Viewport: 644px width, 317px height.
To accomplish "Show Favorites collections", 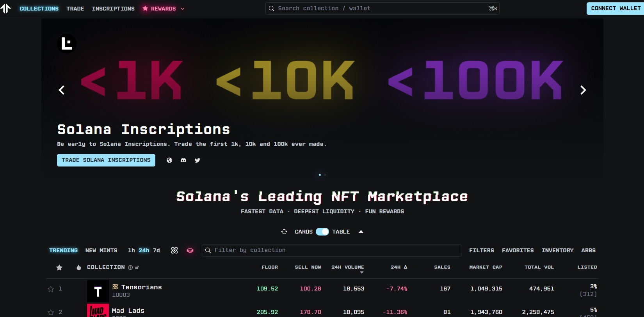I will pyautogui.click(x=518, y=250).
